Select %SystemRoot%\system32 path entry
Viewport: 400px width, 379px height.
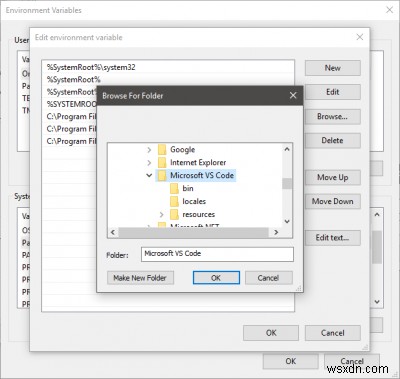[x=168, y=67]
